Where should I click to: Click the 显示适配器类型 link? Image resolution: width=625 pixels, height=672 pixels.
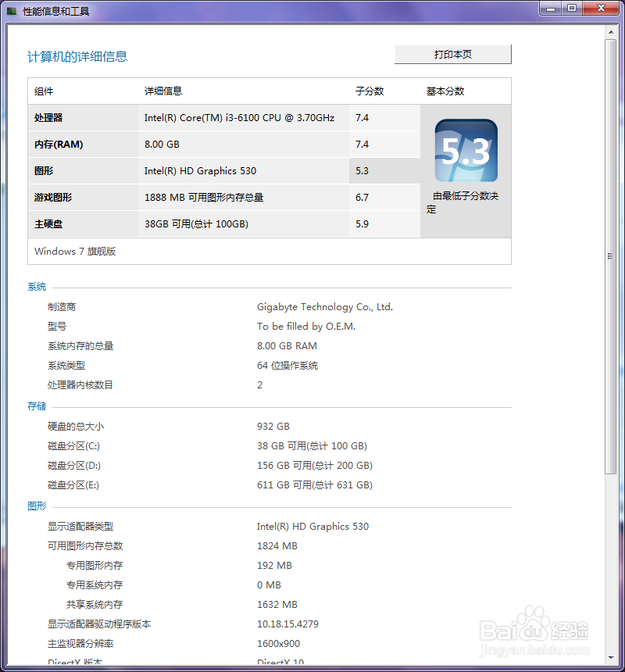pyautogui.click(x=81, y=526)
